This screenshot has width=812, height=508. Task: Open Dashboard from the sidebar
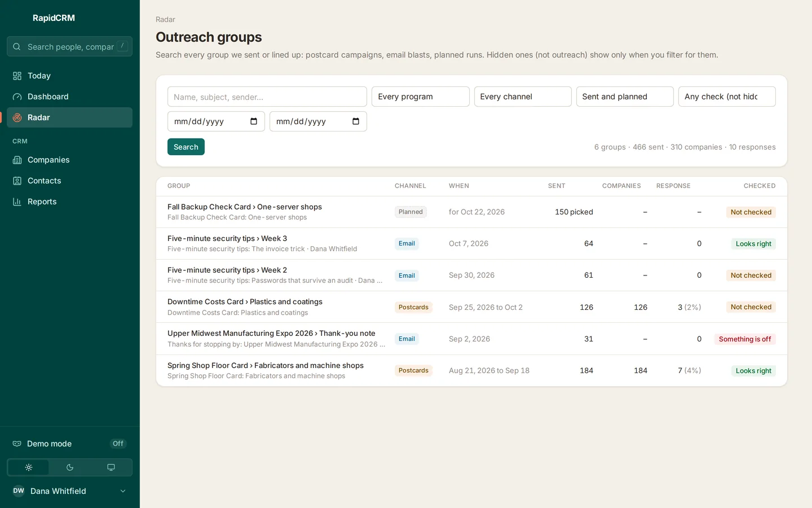point(70,97)
